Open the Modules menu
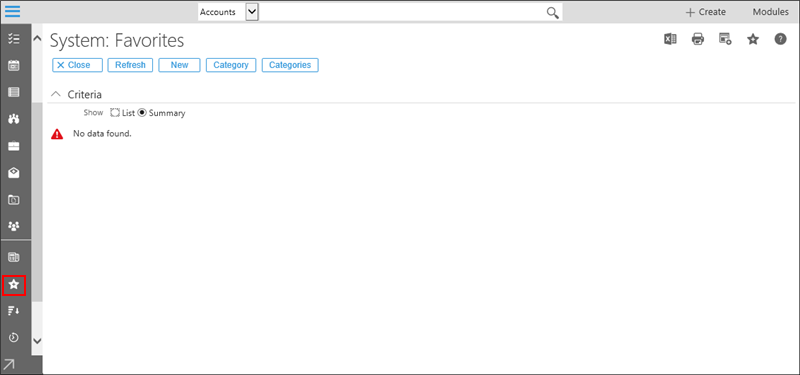 (x=770, y=12)
